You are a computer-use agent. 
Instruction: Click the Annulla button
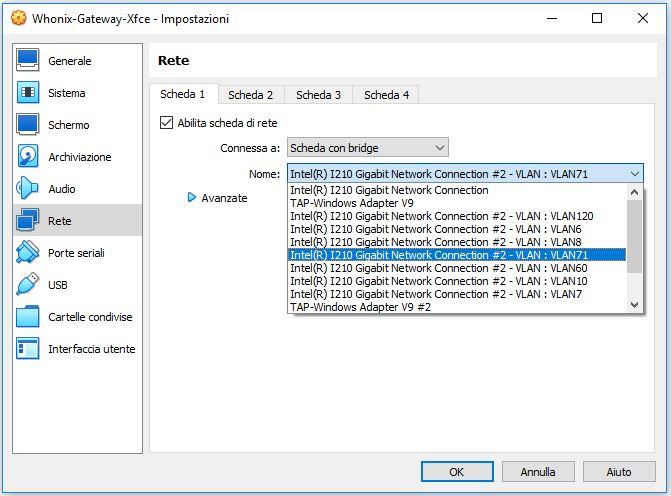tap(538, 472)
